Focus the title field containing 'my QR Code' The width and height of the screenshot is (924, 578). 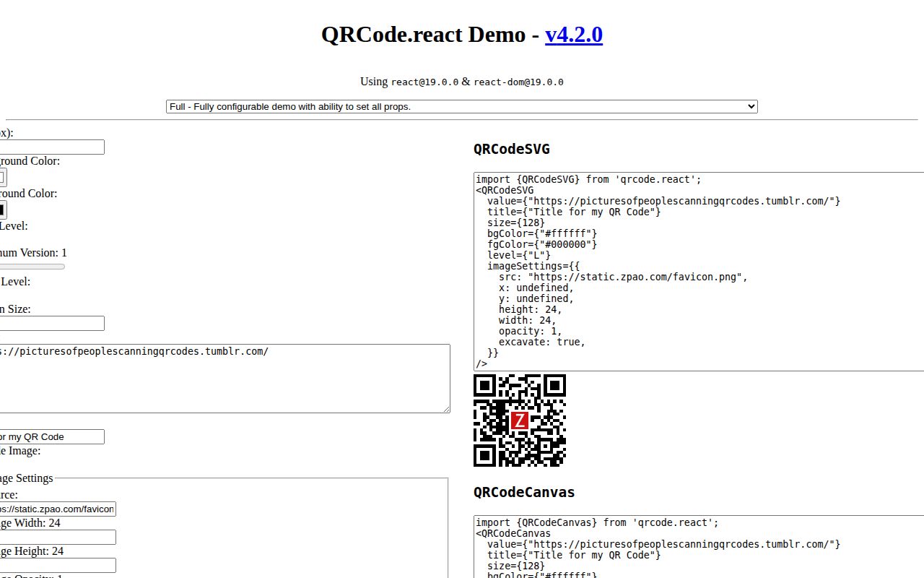[52, 436]
